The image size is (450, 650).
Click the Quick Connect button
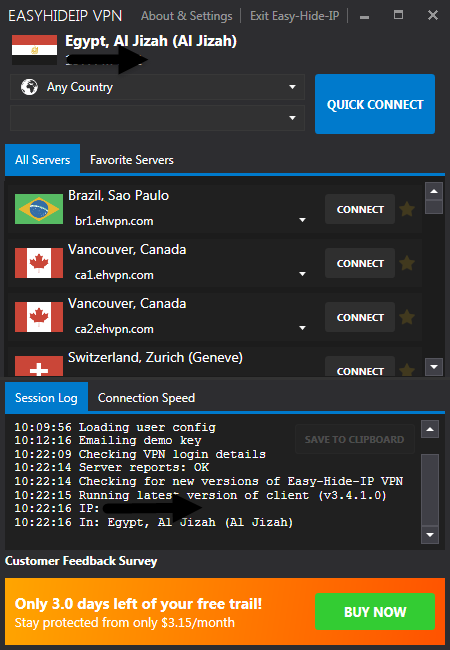tap(375, 104)
